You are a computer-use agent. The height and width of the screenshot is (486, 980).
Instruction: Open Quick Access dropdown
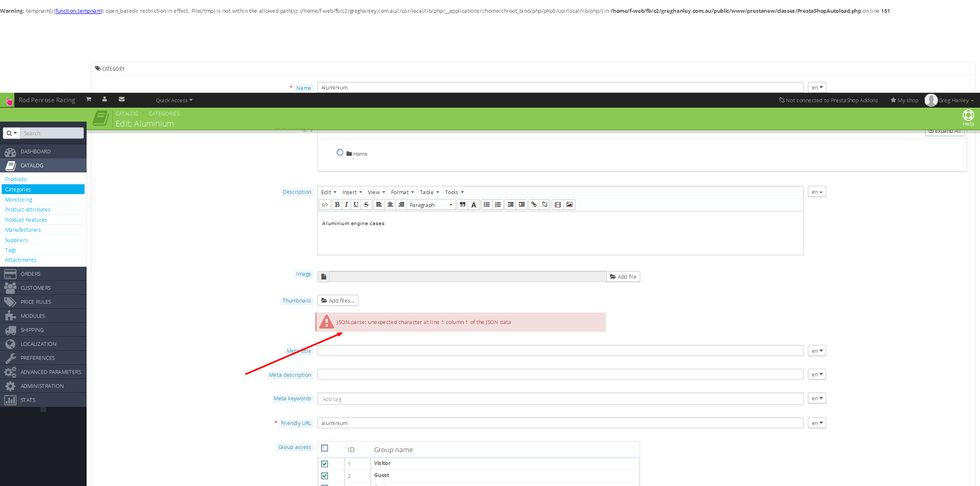[174, 100]
